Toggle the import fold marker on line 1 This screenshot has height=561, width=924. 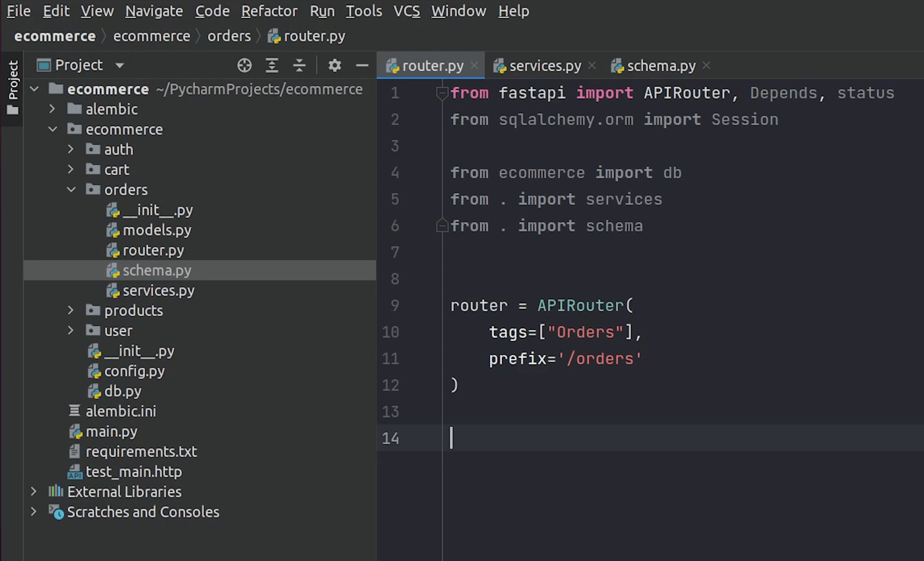pyautogui.click(x=442, y=93)
